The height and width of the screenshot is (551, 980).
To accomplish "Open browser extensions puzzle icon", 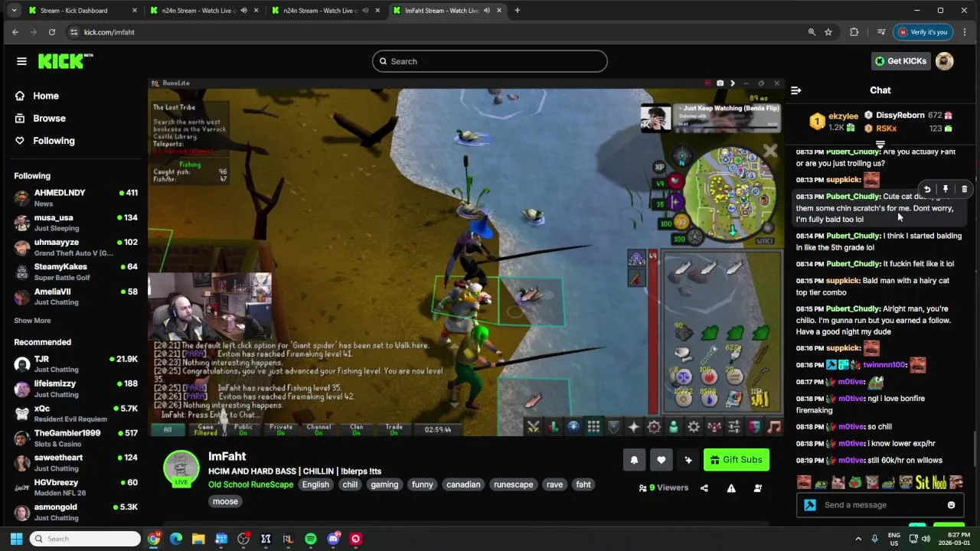I will click(x=854, y=32).
